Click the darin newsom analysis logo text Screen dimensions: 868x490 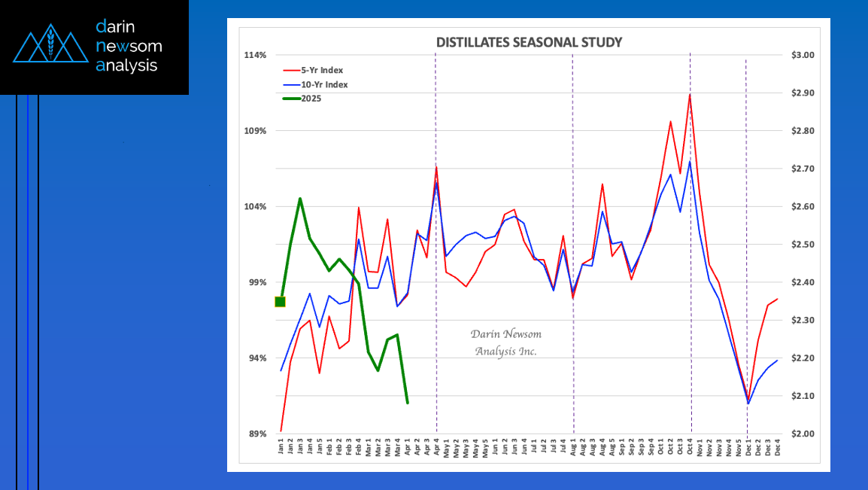click(x=129, y=46)
